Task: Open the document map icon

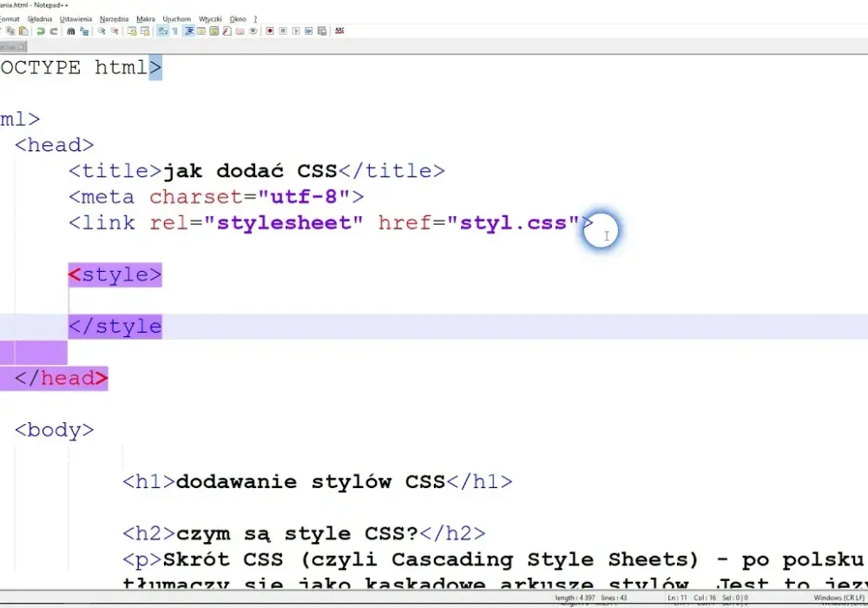Action: [x=214, y=31]
